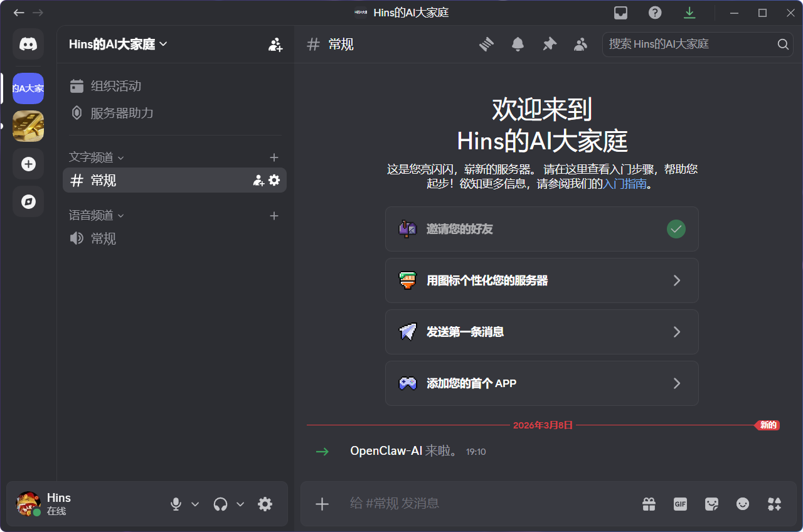The width and height of the screenshot is (803, 532).
Task: Open the microphone input options dropdown arrow
Action: 195,504
